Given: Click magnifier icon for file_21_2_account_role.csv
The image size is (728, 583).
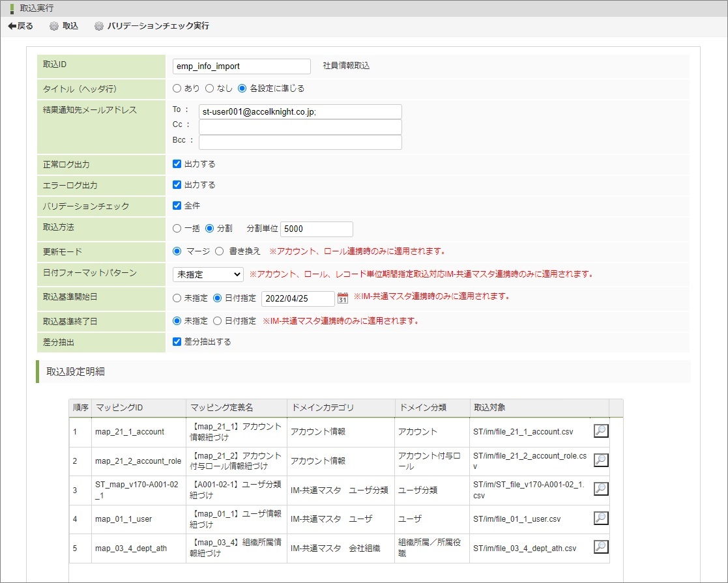Looking at the screenshot, I should (601, 460).
